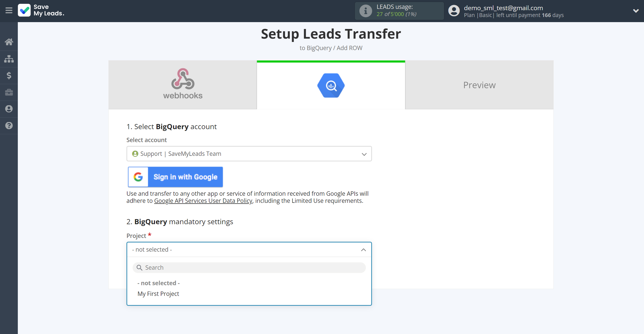Click the help/question mark icon
The height and width of the screenshot is (334, 644).
pos(9,126)
